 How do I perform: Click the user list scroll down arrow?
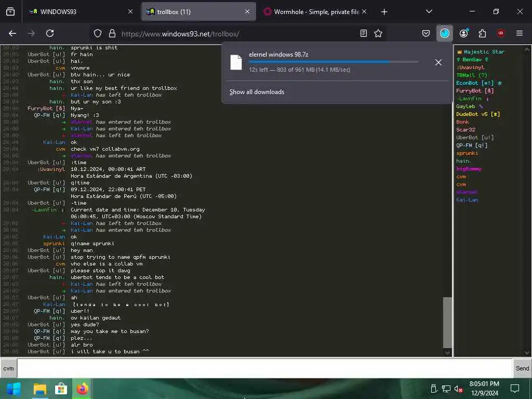(527, 353)
